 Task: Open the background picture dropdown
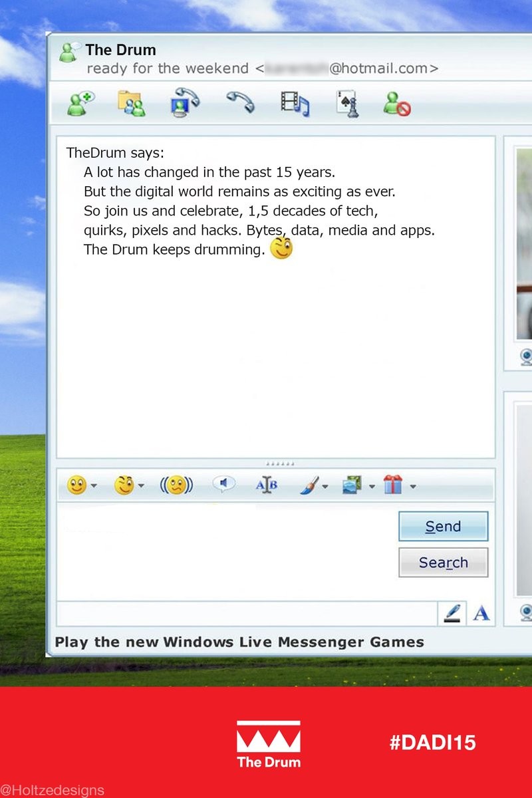click(372, 487)
